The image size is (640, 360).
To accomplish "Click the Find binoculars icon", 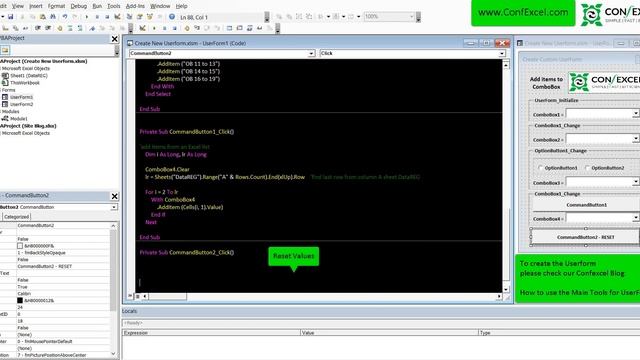I will tap(53, 17).
